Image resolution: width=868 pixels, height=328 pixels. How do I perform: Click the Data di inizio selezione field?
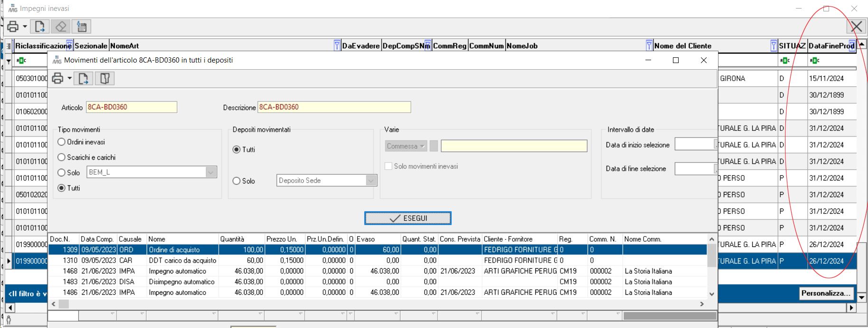click(x=694, y=144)
